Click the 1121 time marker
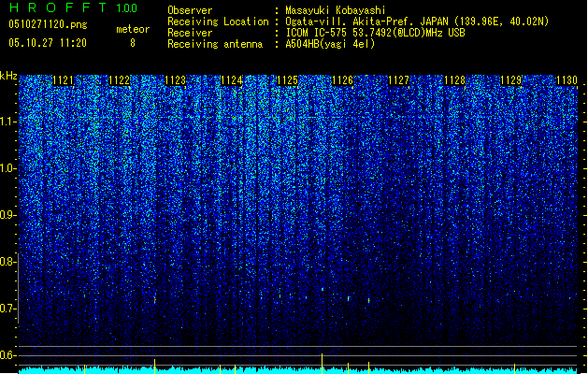Viewport: 588px width, 374px height. tap(63, 80)
